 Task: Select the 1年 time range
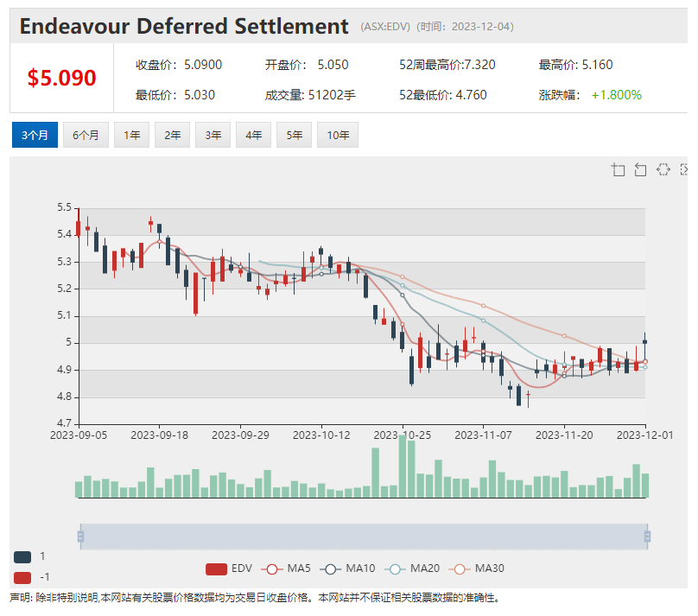(132, 135)
